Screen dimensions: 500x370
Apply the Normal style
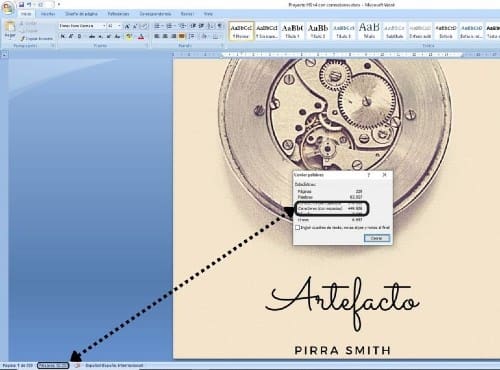(241, 31)
